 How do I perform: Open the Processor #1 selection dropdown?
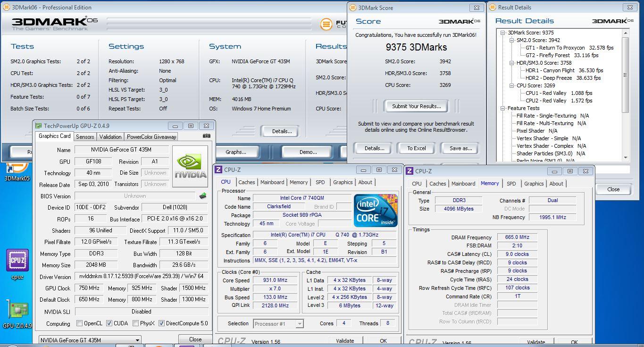[278, 323]
